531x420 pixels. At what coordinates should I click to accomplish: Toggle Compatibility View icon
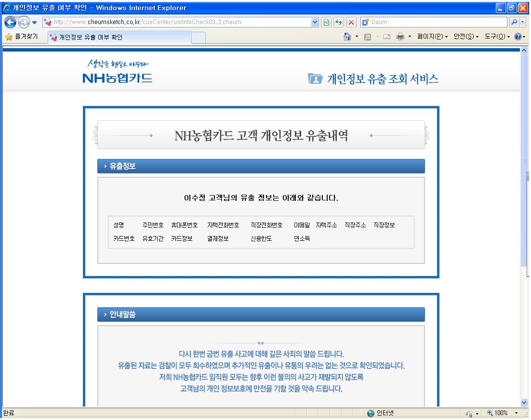326,22
